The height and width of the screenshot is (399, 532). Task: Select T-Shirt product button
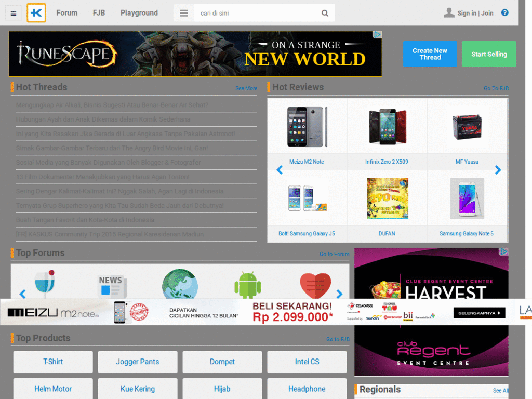pyautogui.click(x=53, y=362)
